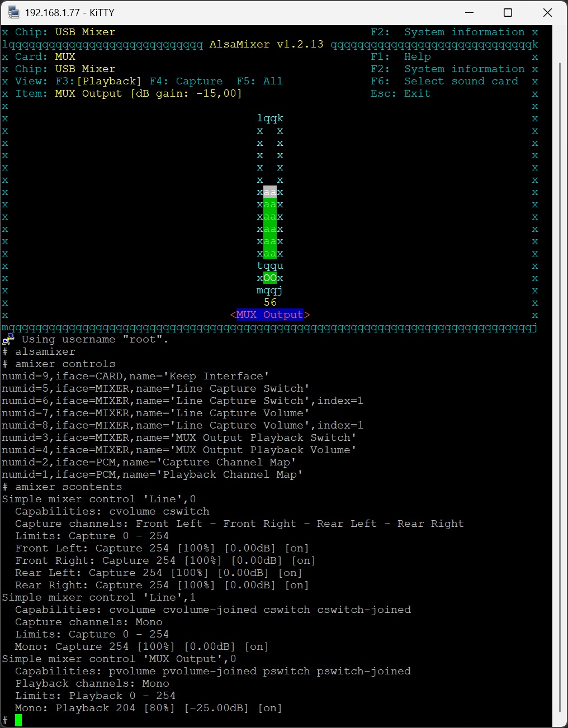Show all controls with F5 All
The width and height of the screenshot is (568, 728).
259,81
